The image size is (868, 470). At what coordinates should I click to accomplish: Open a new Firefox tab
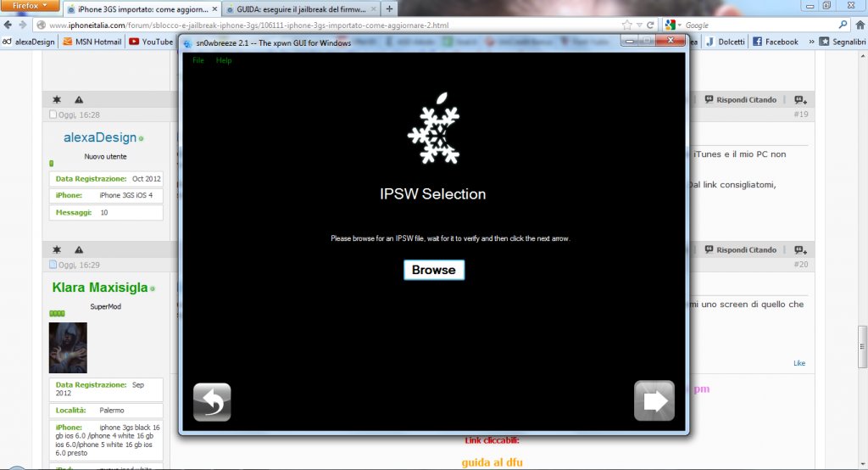[389, 8]
